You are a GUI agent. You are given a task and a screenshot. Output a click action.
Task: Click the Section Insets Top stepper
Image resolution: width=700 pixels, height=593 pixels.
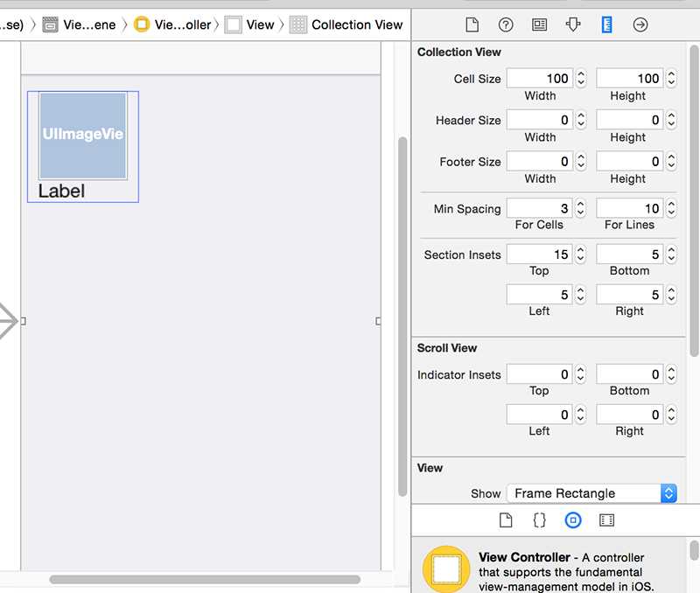(580, 255)
